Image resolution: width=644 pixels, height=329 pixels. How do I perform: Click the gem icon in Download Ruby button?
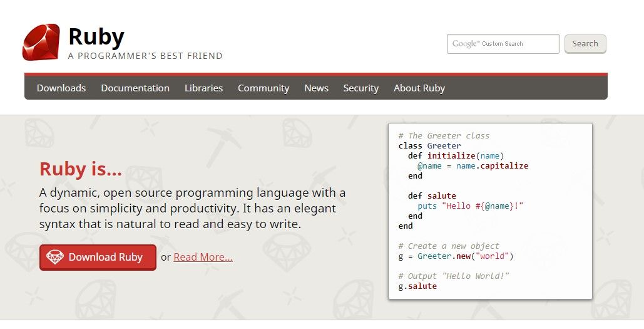point(55,257)
